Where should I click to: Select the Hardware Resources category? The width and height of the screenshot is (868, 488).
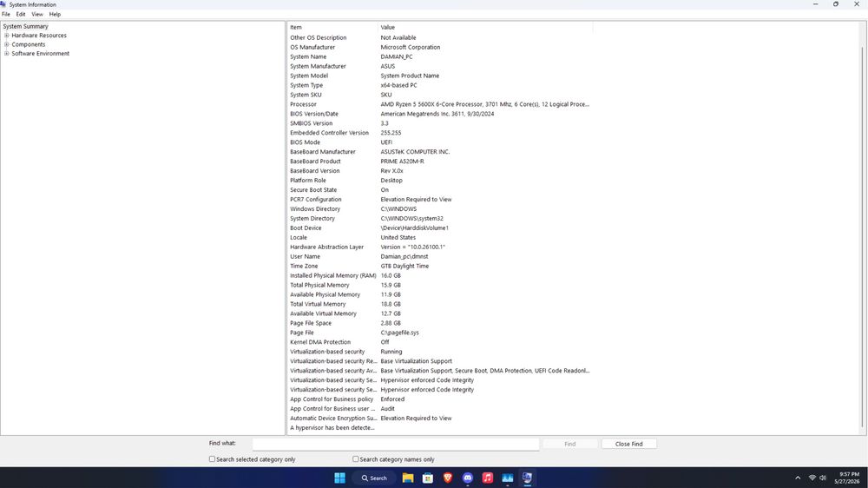pyautogui.click(x=39, y=36)
